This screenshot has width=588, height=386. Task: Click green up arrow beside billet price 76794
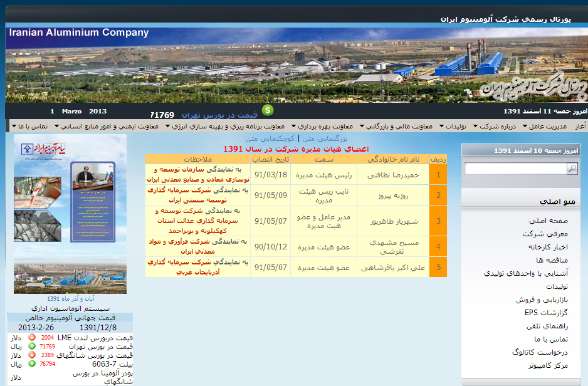(x=32, y=363)
